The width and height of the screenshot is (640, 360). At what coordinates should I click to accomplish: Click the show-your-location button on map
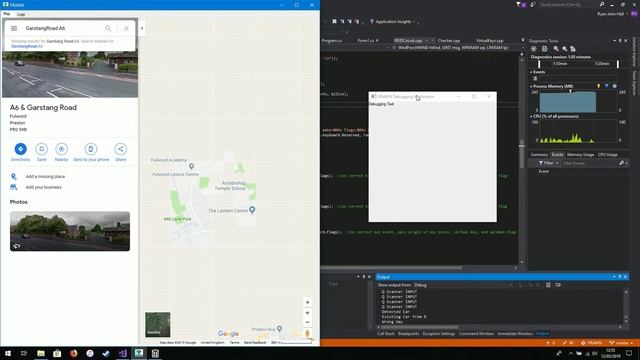(x=307, y=302)
